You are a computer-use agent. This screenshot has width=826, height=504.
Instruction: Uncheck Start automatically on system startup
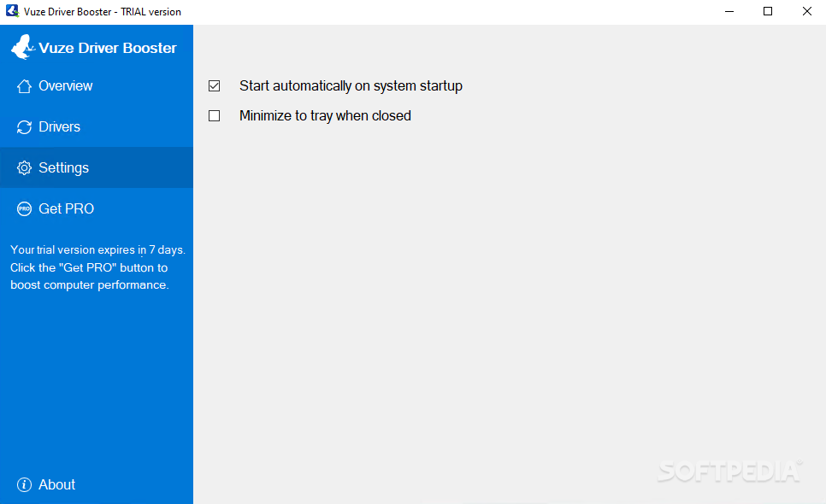point(215,85)
